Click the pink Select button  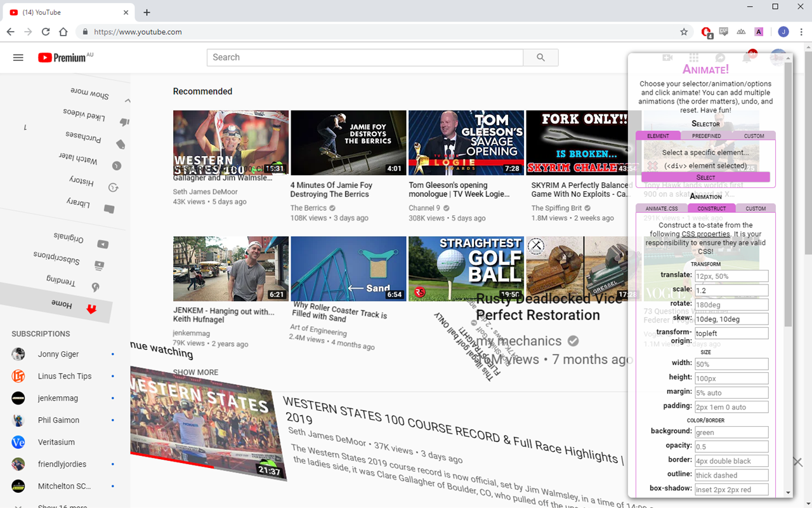[x=705, y=177]
